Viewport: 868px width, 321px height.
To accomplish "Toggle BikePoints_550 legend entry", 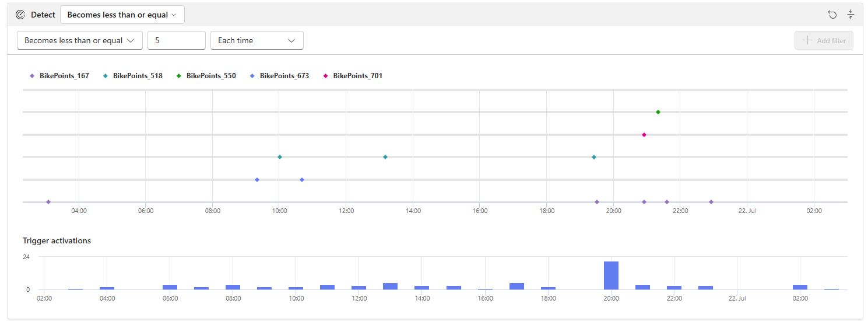I will coord(206,76).
